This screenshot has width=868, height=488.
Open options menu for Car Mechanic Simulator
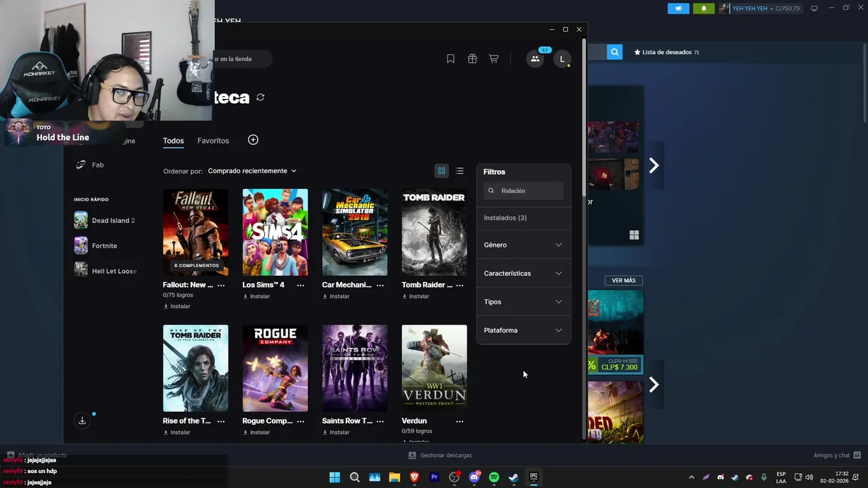point(380,285)
